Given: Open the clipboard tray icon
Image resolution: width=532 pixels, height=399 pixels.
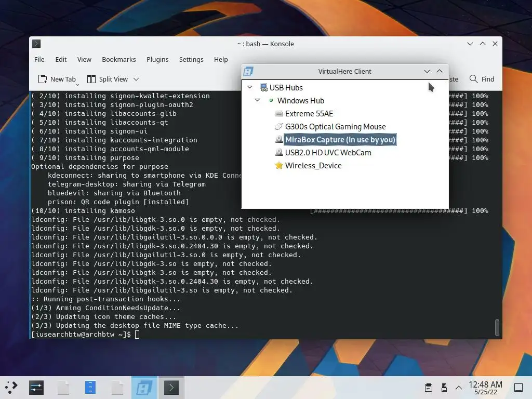Looking at the screenshot, I should pyautogui.click(x=429, y=388).
